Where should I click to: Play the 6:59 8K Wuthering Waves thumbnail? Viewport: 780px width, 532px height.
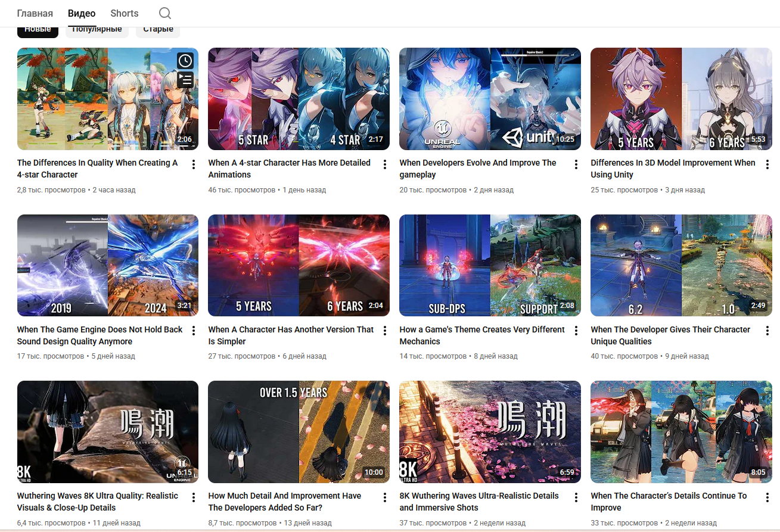[x=490, y=432]
